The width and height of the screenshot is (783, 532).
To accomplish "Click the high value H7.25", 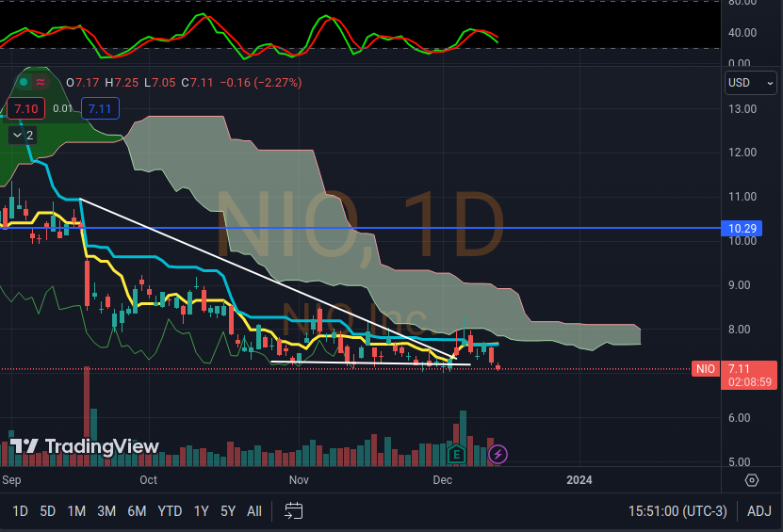I will click(122, 82).
